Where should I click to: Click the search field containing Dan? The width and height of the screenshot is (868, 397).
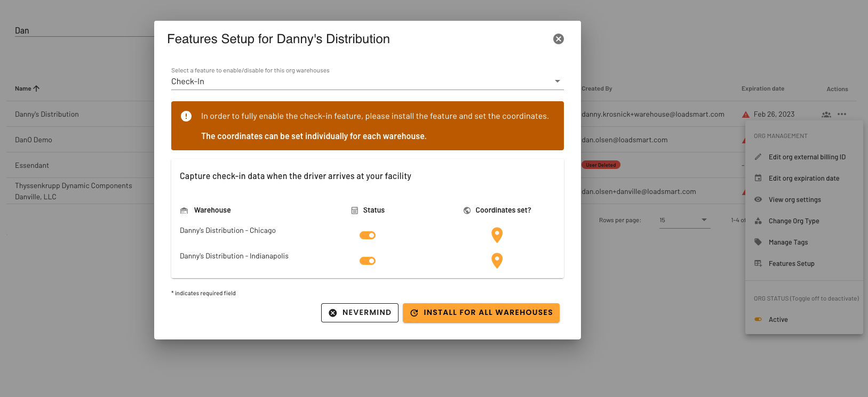[84, 30]
